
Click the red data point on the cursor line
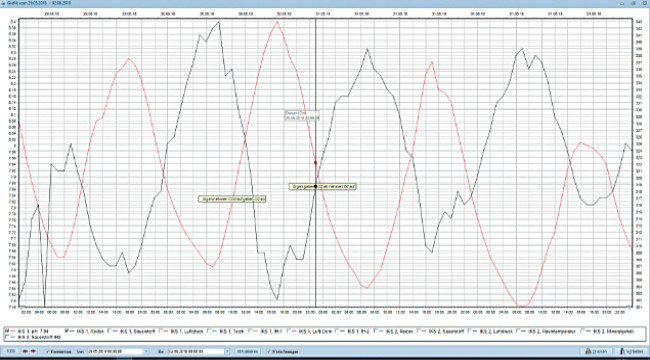click(x=315, y=163)
